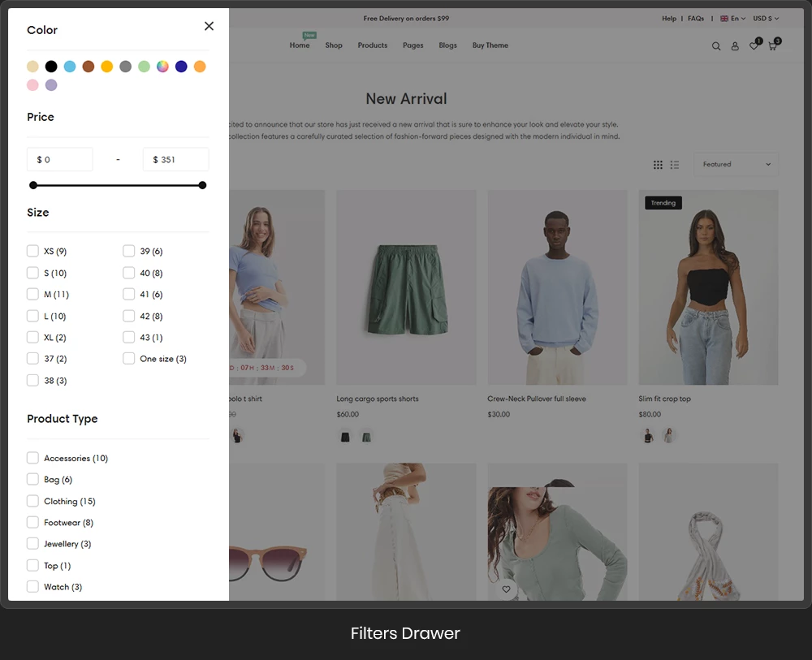812x660 pixels.
Task: Click the FAQs link
Action: pos(696,19)
